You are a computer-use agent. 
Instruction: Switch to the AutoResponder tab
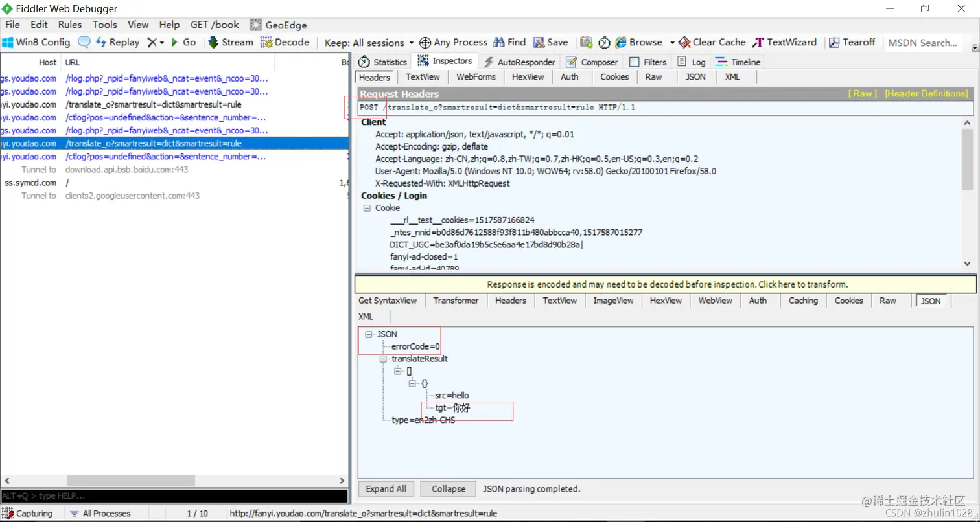point(520,62)
